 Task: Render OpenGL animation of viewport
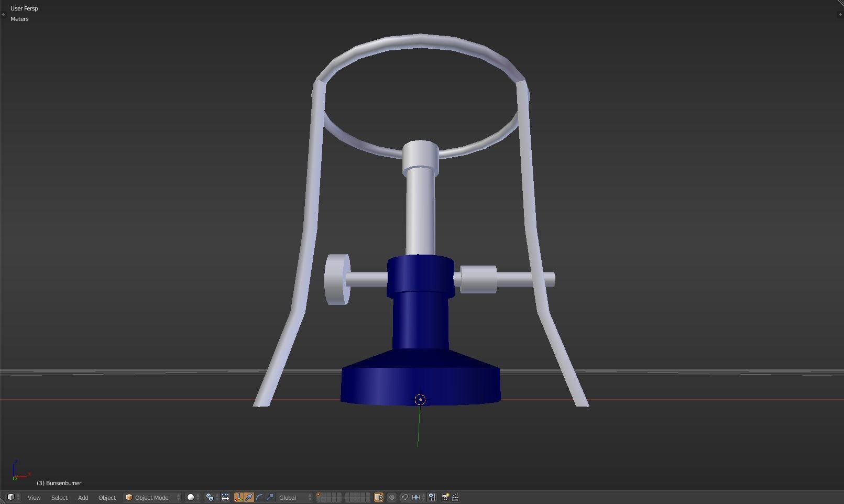pos(455,497)
